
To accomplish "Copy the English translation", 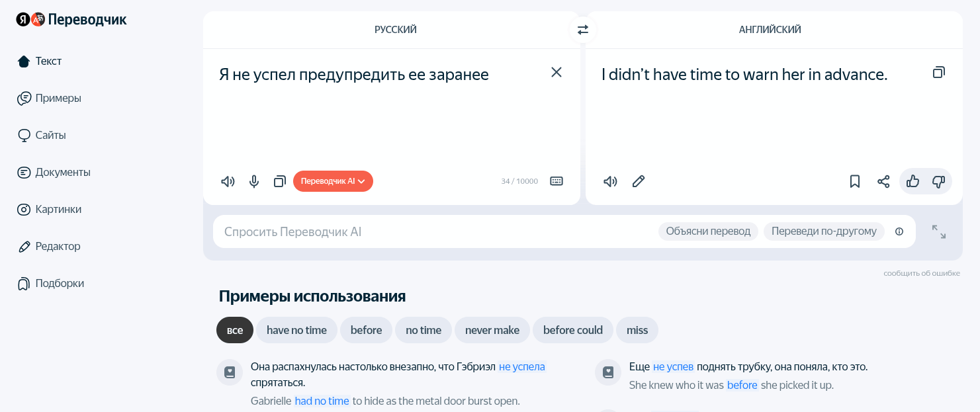I will [x=938, y=72].
